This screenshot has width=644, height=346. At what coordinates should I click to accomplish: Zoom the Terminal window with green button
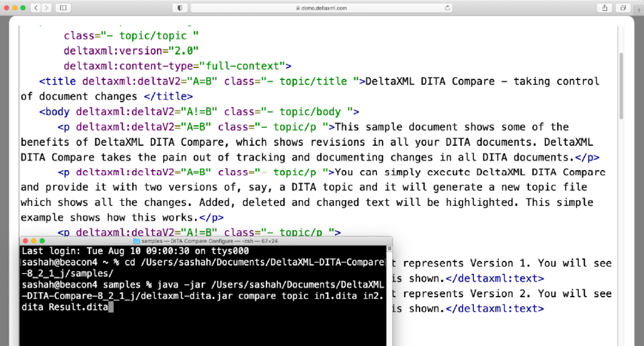click(x=42, y=241)
